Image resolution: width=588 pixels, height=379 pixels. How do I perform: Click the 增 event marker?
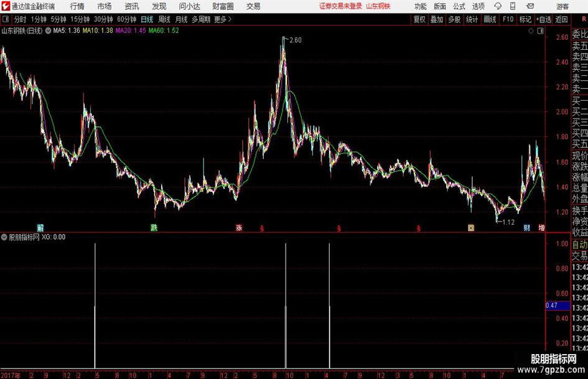[x=541, y=227]
